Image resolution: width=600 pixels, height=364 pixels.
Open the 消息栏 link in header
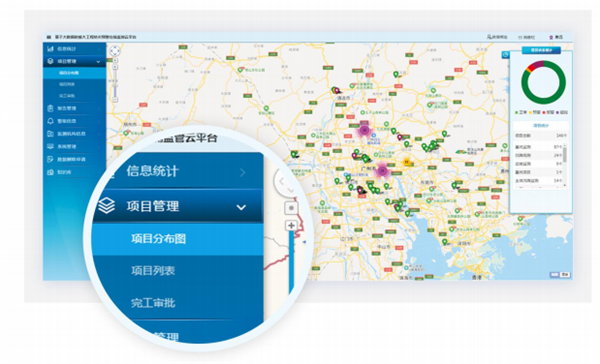(527, 37)
